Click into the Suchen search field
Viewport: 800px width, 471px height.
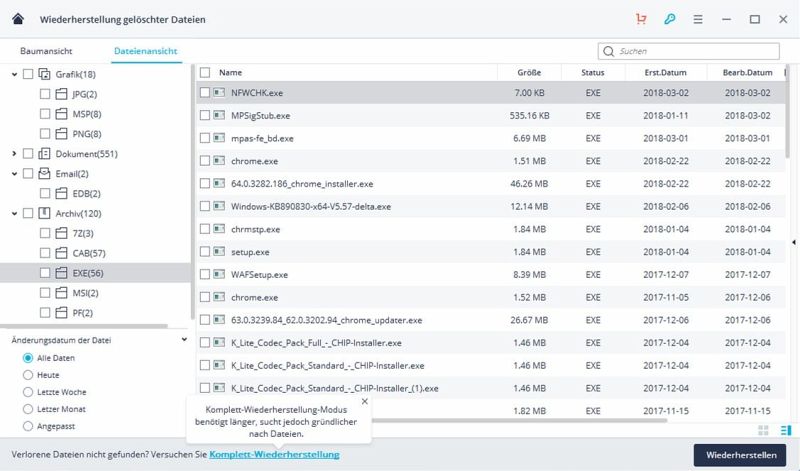(700, 50)
